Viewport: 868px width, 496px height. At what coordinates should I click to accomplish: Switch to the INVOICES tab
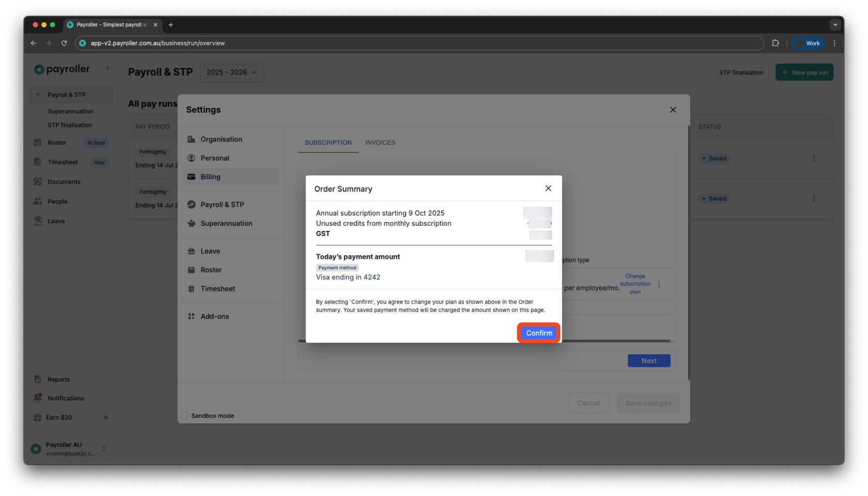point(380,143)
